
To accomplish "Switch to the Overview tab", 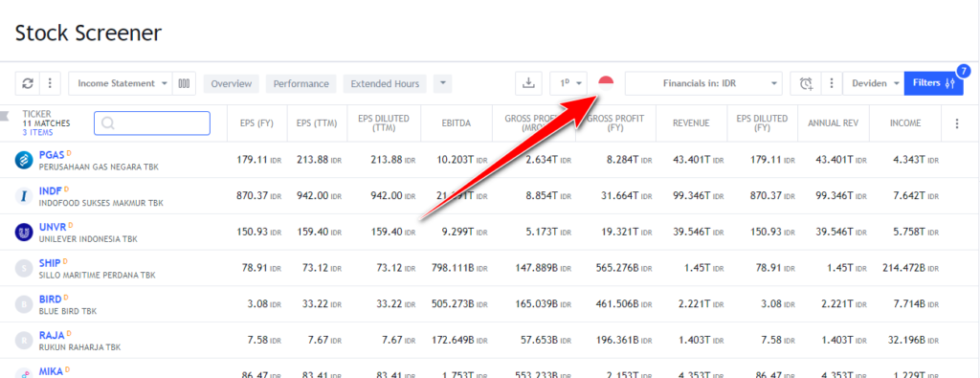I will (232, 83).
